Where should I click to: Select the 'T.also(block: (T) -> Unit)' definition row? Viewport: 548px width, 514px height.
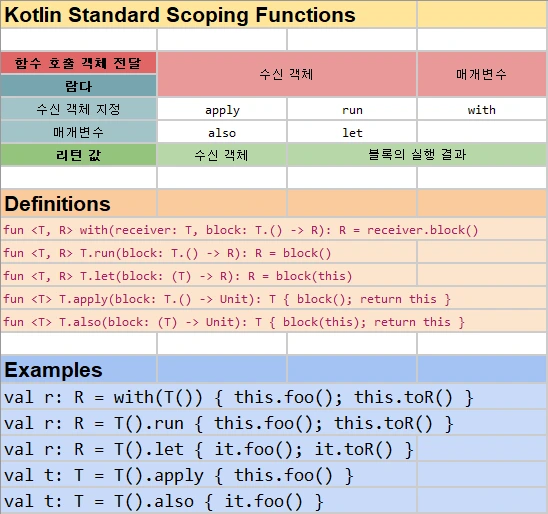tap(274, 321)
